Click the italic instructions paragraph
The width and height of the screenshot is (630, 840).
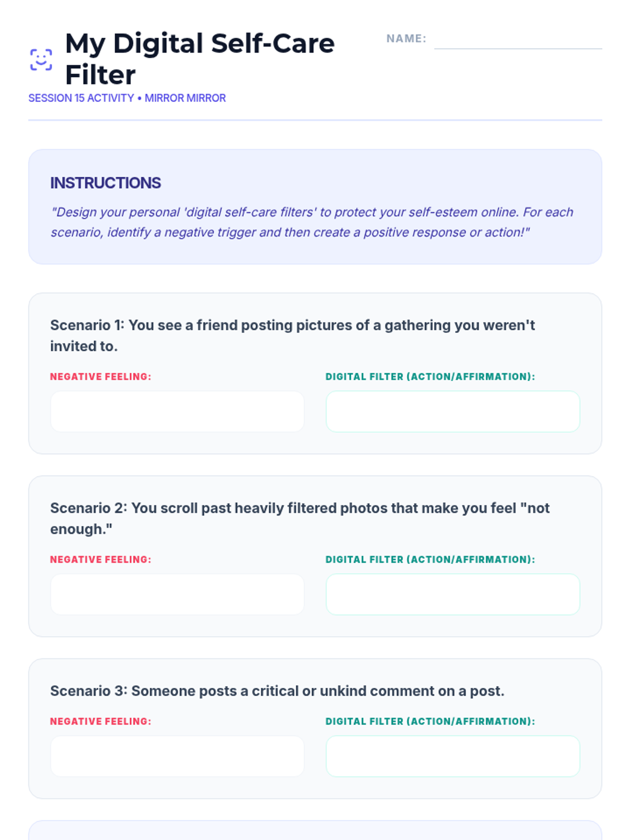[x=312, y=222]
